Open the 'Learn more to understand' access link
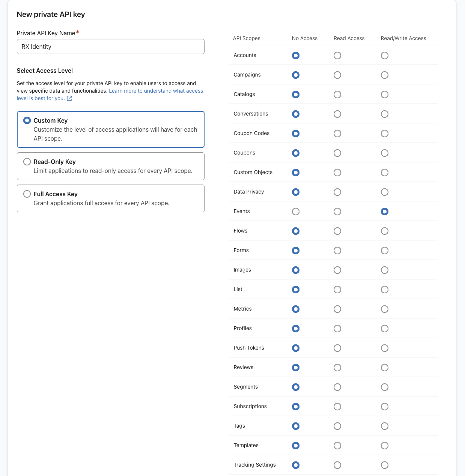The image size is (465, 476). pos(156,91)
